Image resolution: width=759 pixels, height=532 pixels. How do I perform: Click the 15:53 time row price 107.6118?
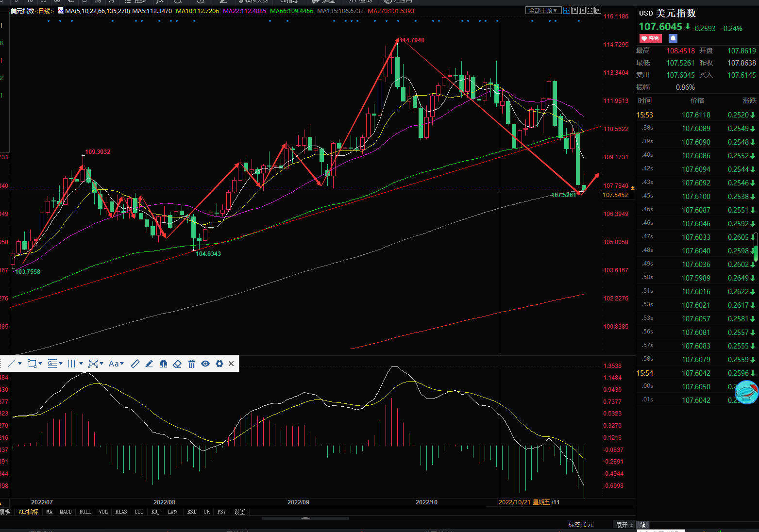pos(696,115)
